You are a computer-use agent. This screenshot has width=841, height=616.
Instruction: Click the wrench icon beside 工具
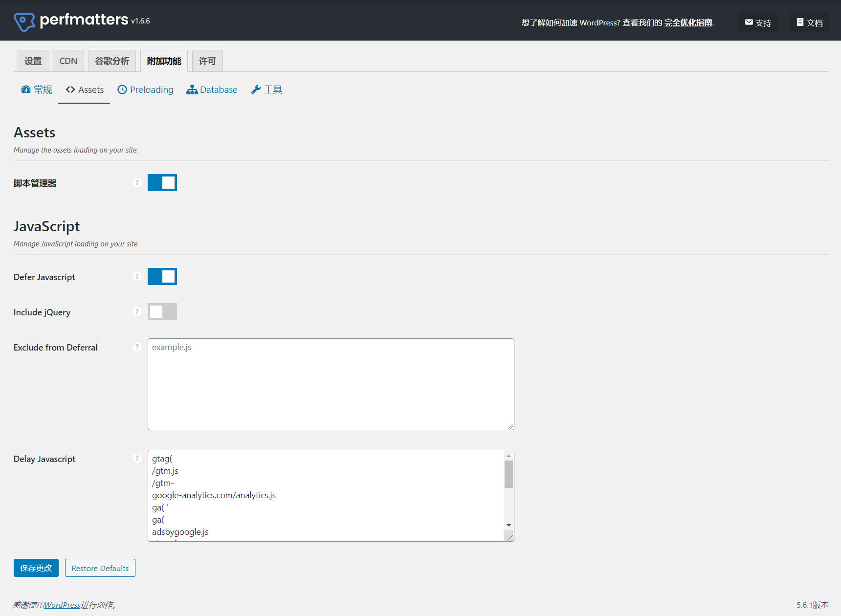256,89
